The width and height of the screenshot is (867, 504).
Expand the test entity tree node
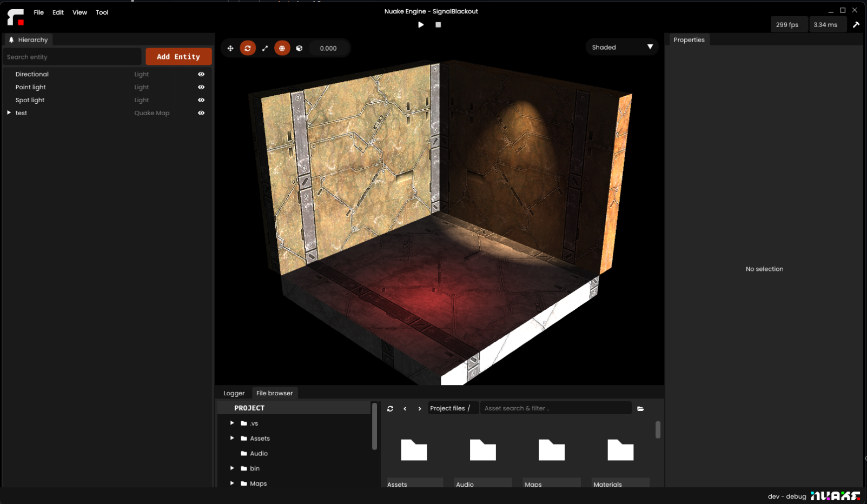pos(9,112)
